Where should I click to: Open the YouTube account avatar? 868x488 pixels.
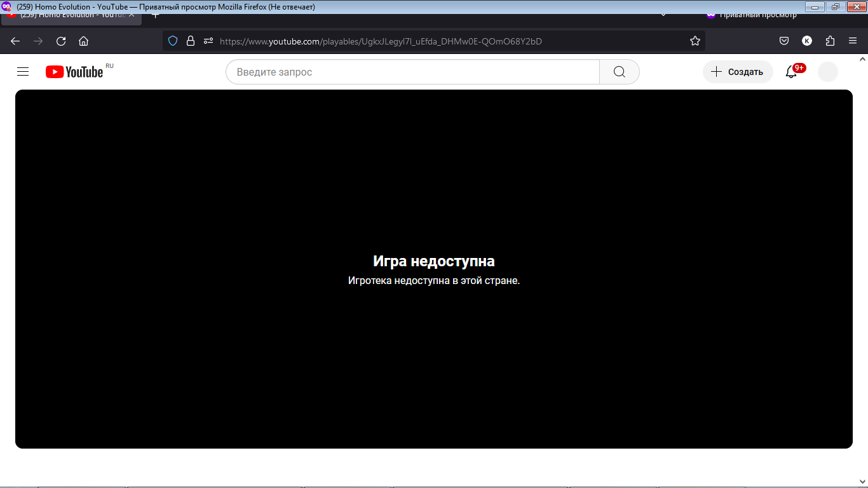tap(828, 72)
